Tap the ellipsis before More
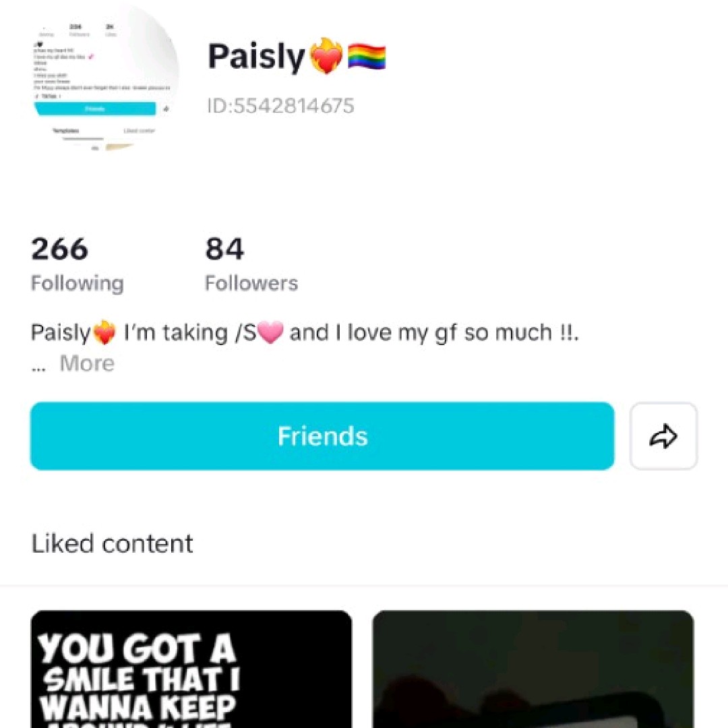This screenshot has width=728, height=728. 38,369
